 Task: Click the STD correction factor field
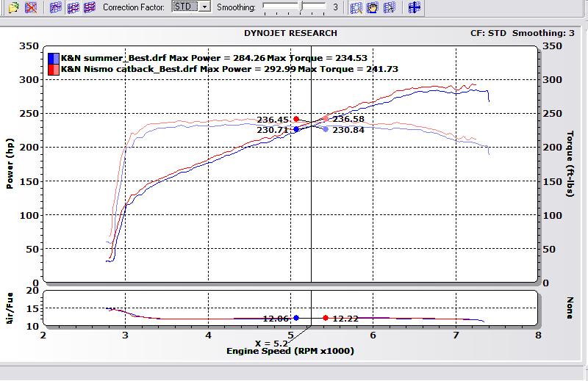pos(187,7)
